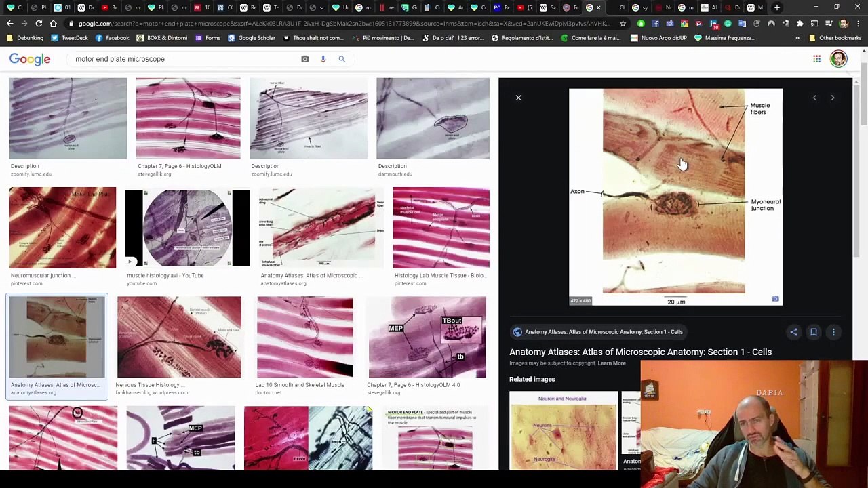
Task: Click the Google logo
Action: (x=30, y=59)
